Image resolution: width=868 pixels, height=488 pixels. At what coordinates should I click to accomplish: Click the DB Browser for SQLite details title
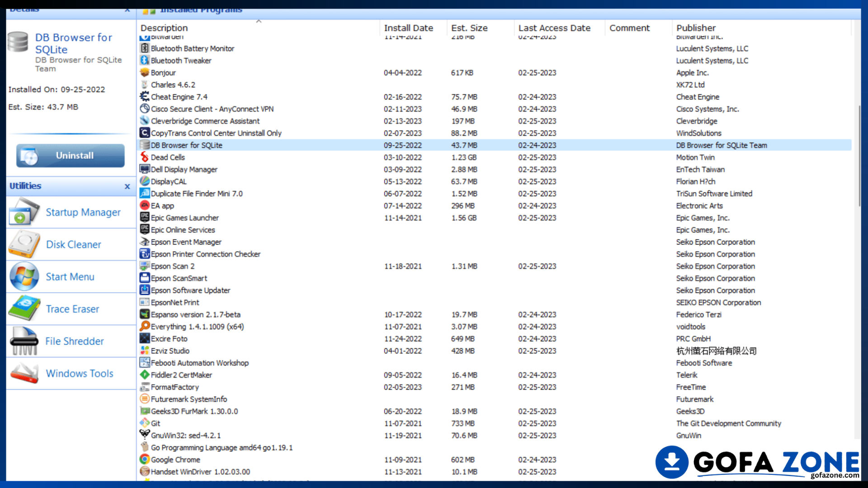[x=74, y=43]
